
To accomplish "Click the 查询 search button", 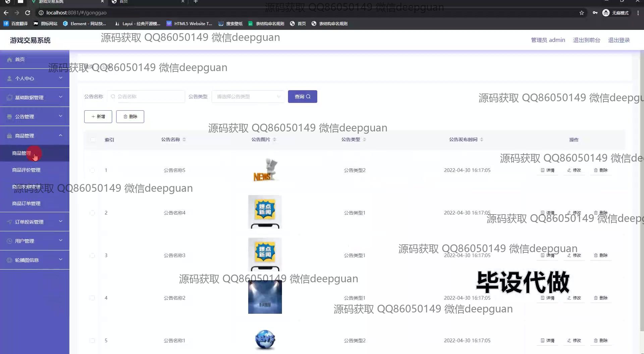I will [x=302, y=97].
